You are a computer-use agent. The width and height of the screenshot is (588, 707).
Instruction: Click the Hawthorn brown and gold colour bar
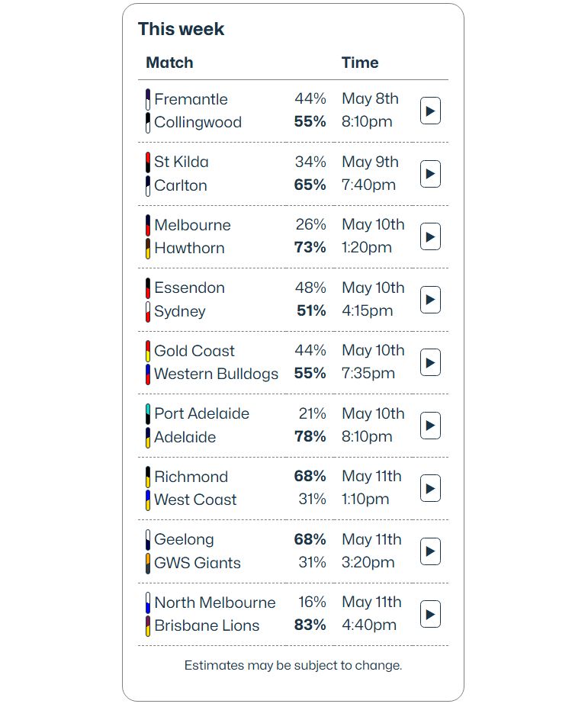pyautogui.click(x=148, y=249)
